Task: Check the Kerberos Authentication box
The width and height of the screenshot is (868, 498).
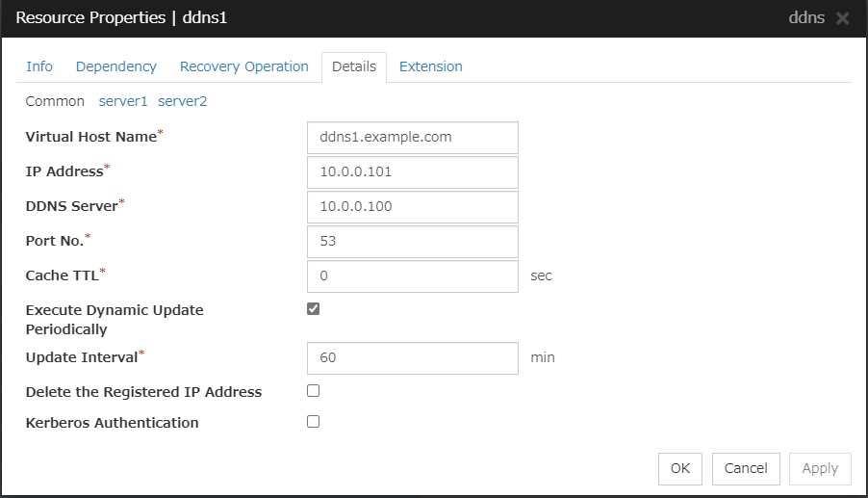Action: click(313, 421)
